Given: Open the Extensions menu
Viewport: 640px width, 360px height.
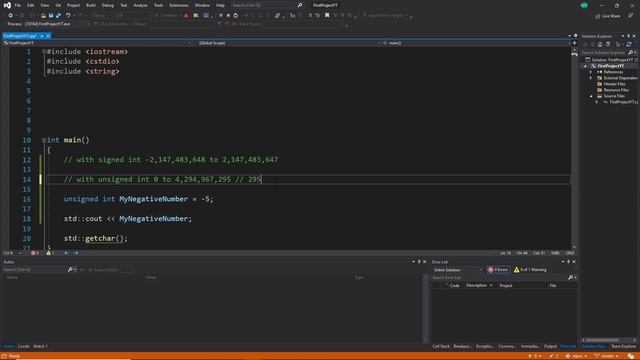Looking at the screenshot, I should pos(179,5).
